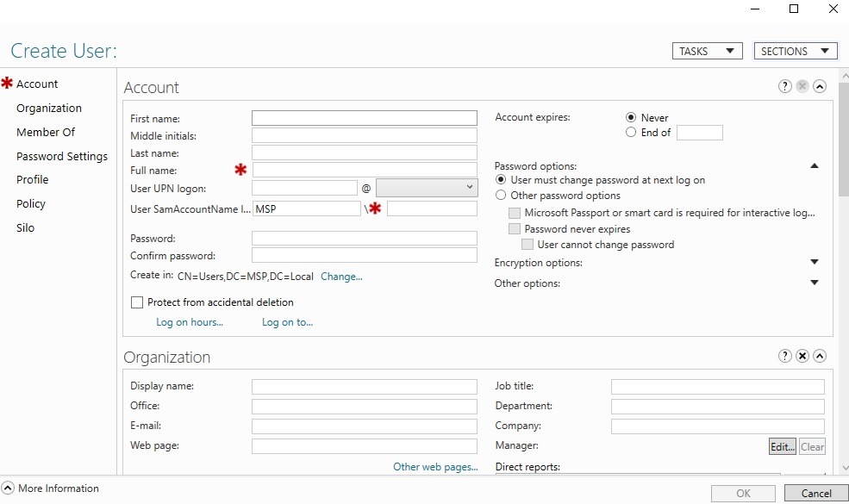
Task: Open Log on hours settings
Action: [189, 321]
